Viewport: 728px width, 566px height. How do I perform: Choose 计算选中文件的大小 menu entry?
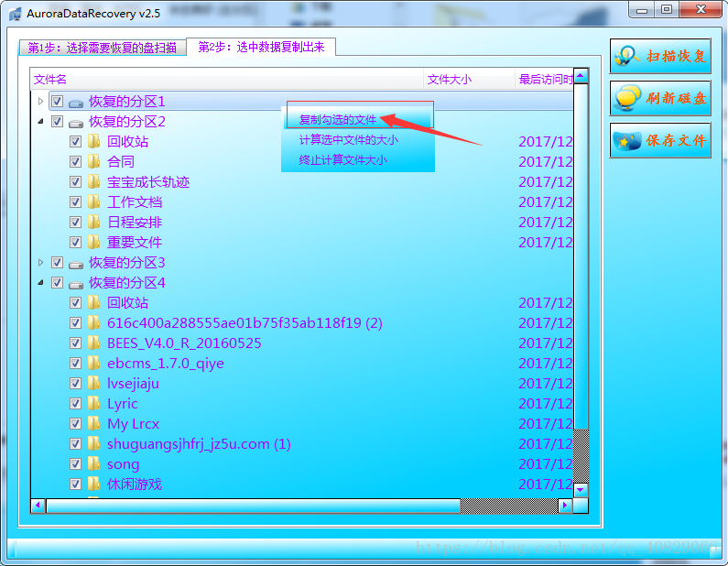358,140
